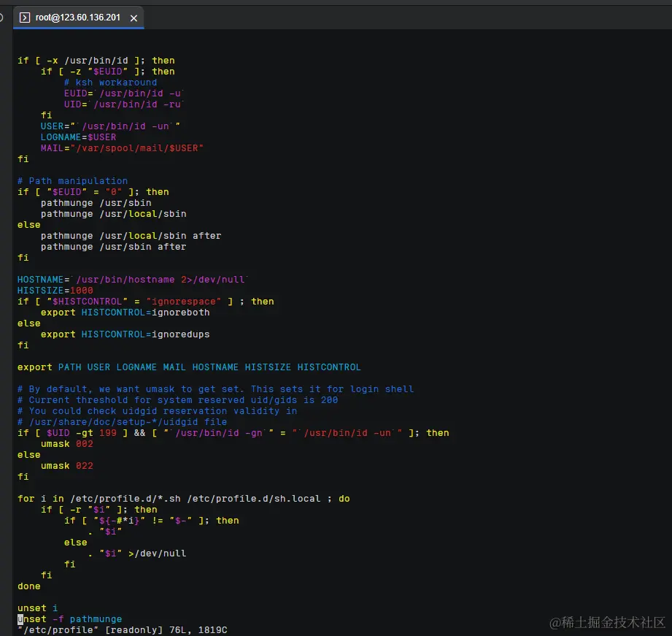Select the root@123.60.136.201 terminal tab
This screenshot has width=672, height=636.
(78, 18)
